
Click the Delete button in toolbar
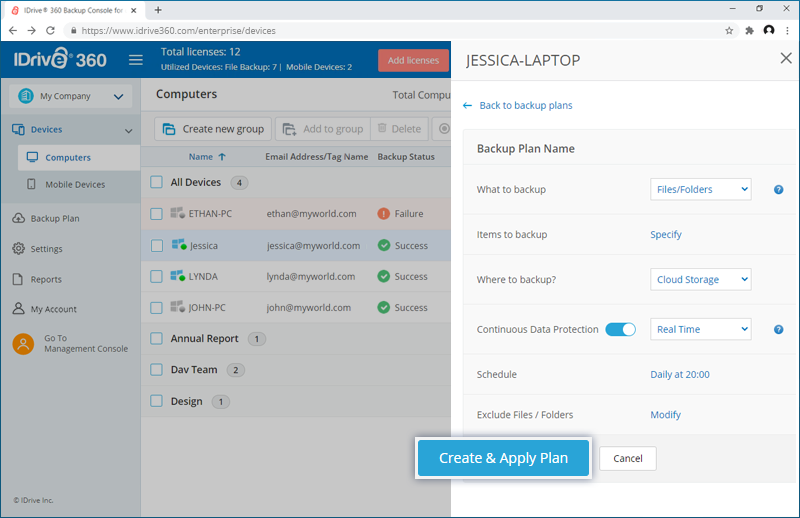pos(399,129)
